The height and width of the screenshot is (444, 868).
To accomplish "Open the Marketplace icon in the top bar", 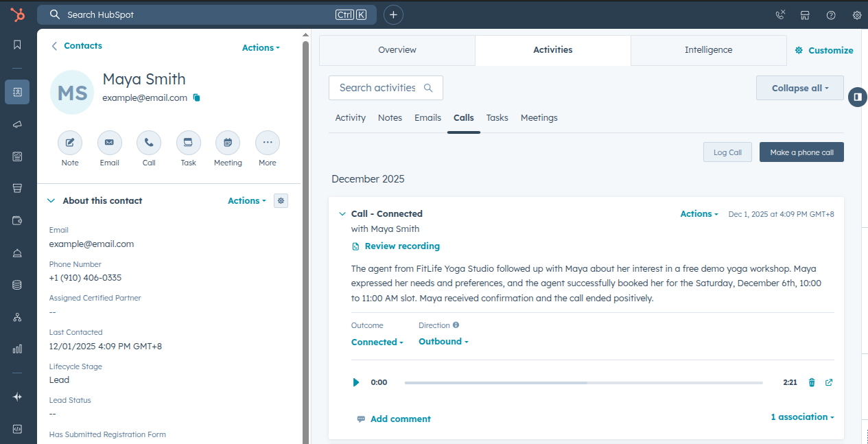I will click(x=805, y=14).
